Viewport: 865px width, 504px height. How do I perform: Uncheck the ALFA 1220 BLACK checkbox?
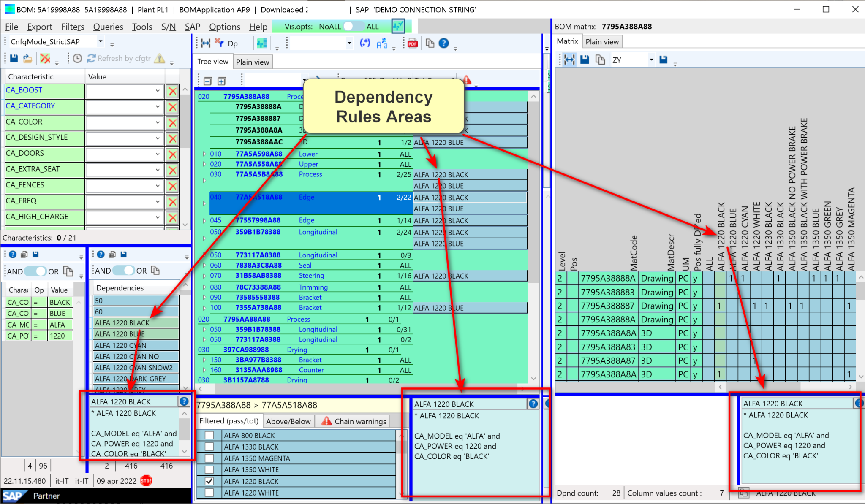click(209, 481)
